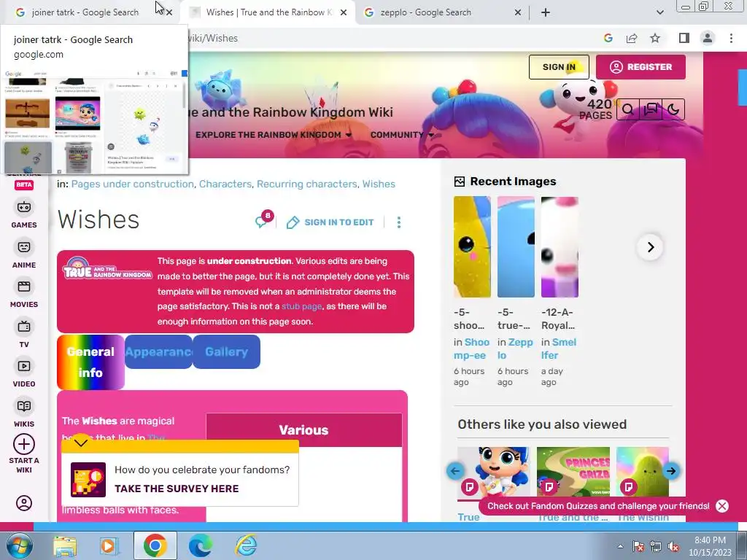Close the joiner tatrk Google Search tab

(x=169, y=13)
